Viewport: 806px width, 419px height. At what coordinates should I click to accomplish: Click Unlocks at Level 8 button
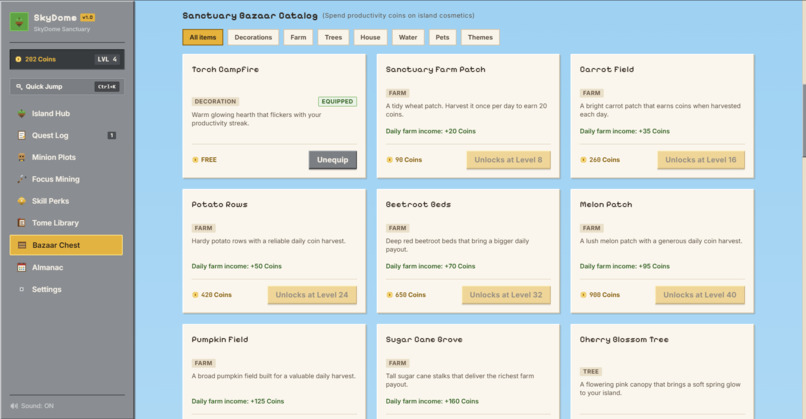[x=508, y=160]
